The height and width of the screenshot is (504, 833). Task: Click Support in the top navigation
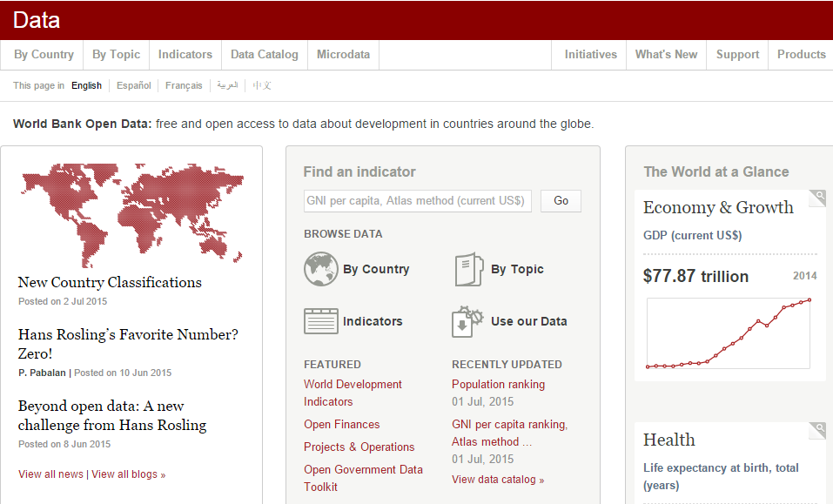736,54
